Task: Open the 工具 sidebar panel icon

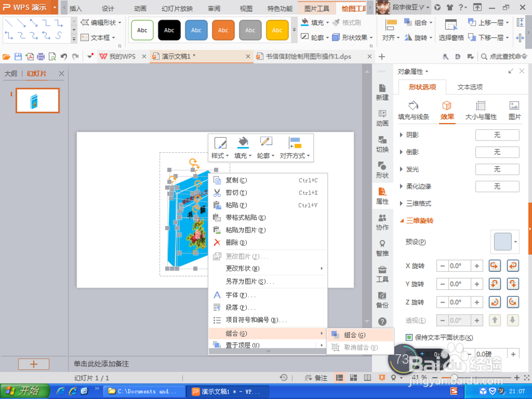Action: tap(383, 274)
